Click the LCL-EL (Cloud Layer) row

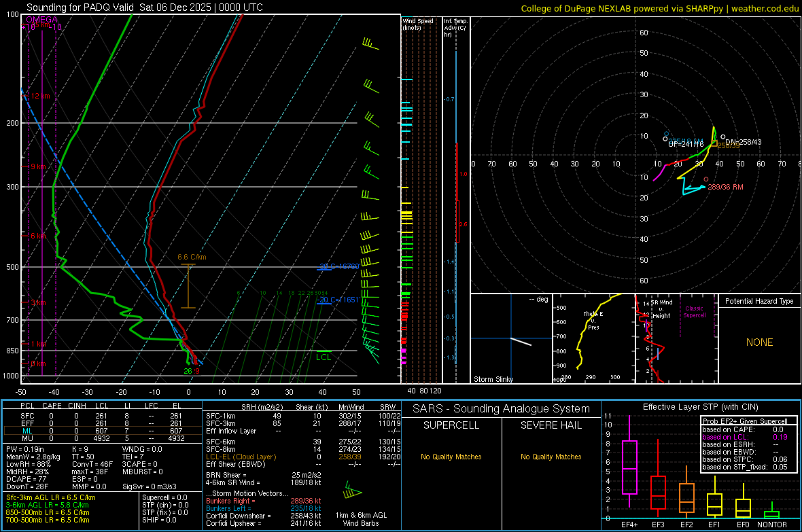tap(303, 457)
